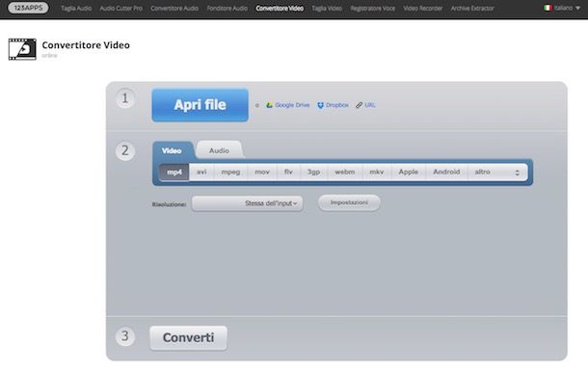Select the mov format
588x373 pixels.
pyautogui.click(x=262, y=173)
